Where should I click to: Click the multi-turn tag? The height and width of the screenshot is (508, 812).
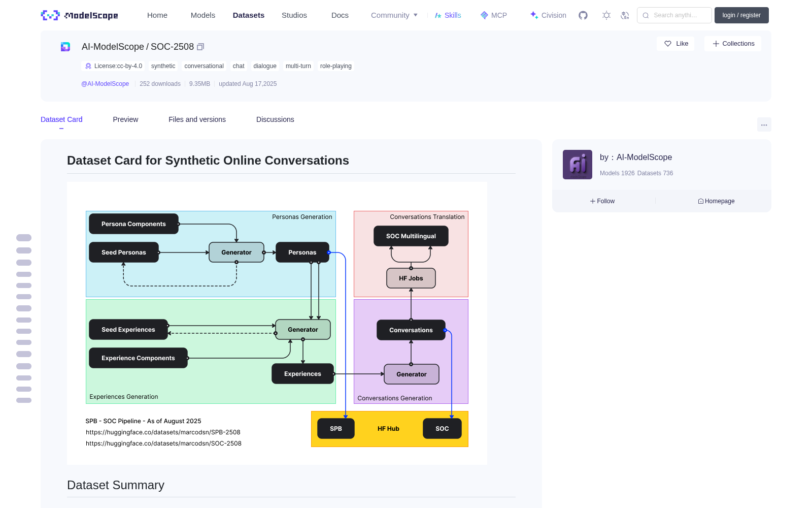coord(298,66)
